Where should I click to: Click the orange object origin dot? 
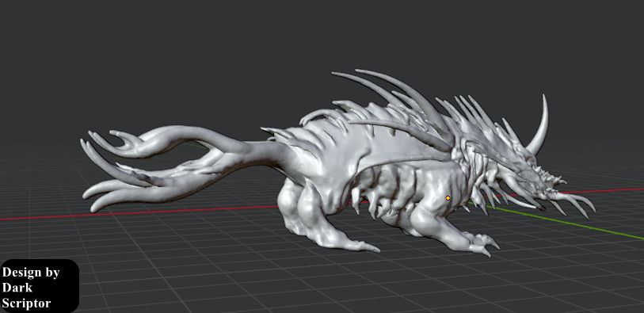(448, 198)
